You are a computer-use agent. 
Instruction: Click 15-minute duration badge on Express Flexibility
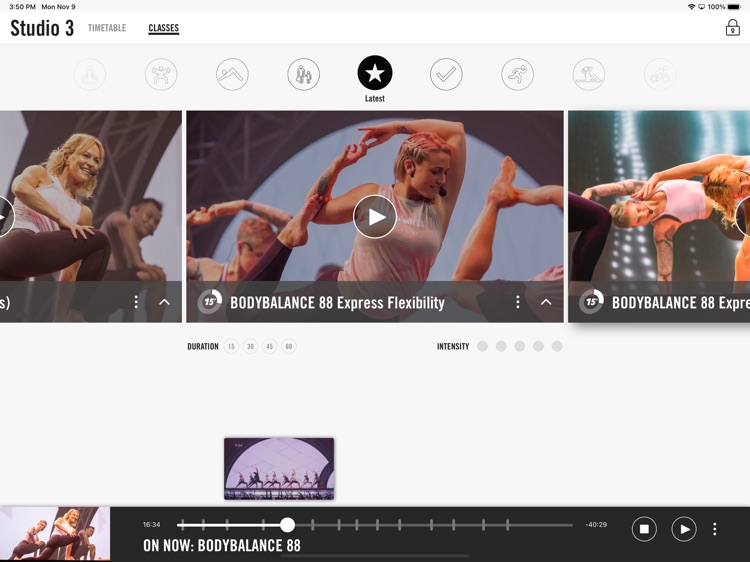click(x=210, y=301)
